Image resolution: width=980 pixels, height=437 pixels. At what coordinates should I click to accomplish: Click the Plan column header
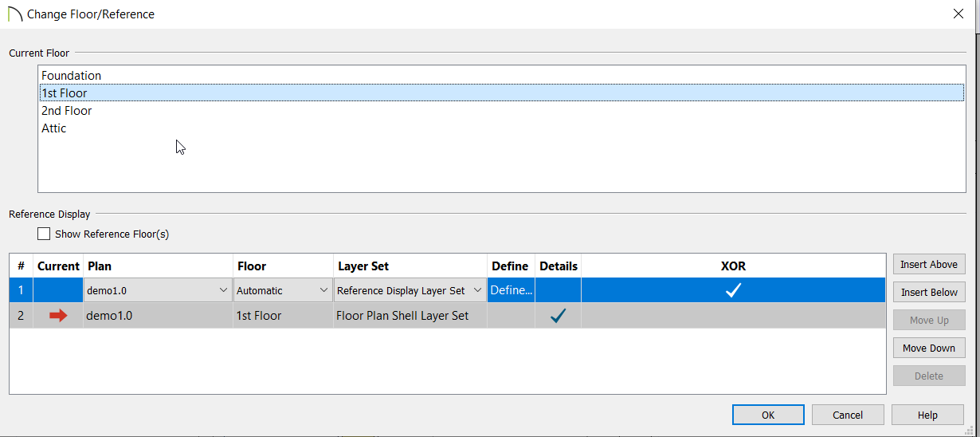[x=158, y=266]
